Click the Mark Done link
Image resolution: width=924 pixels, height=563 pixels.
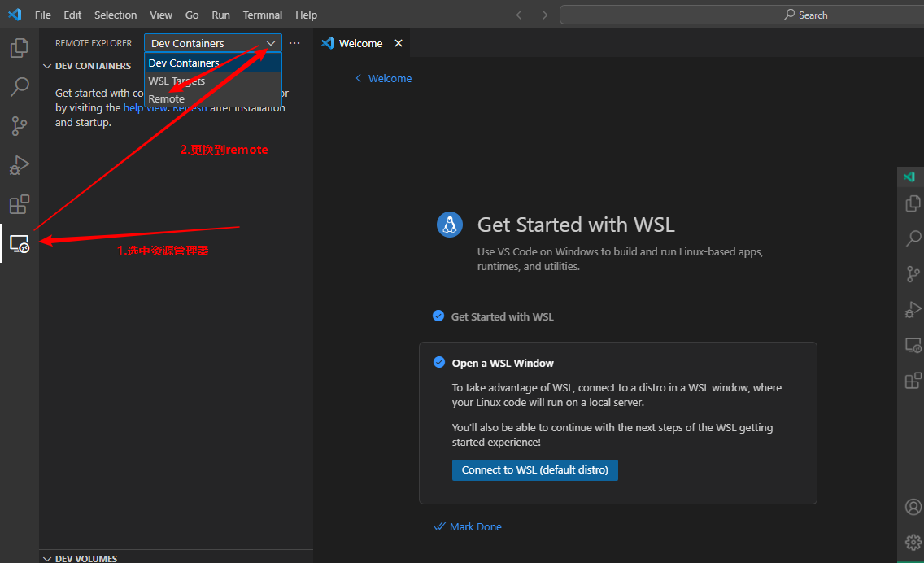468,526
